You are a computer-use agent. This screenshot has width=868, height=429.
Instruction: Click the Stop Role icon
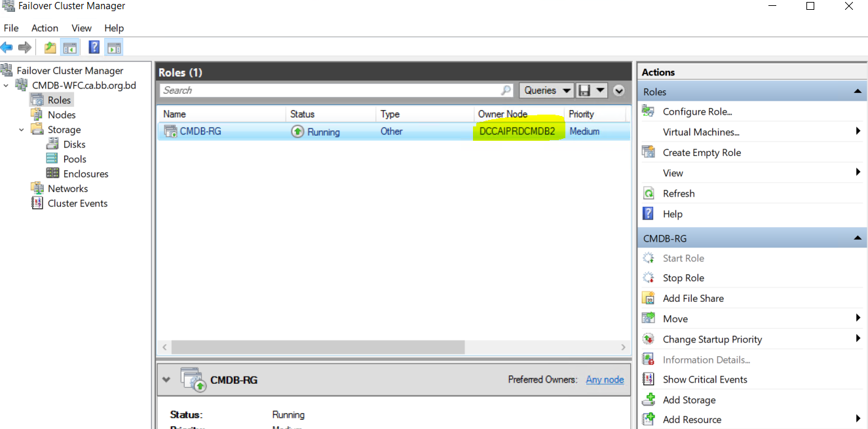tap(649, 278)
